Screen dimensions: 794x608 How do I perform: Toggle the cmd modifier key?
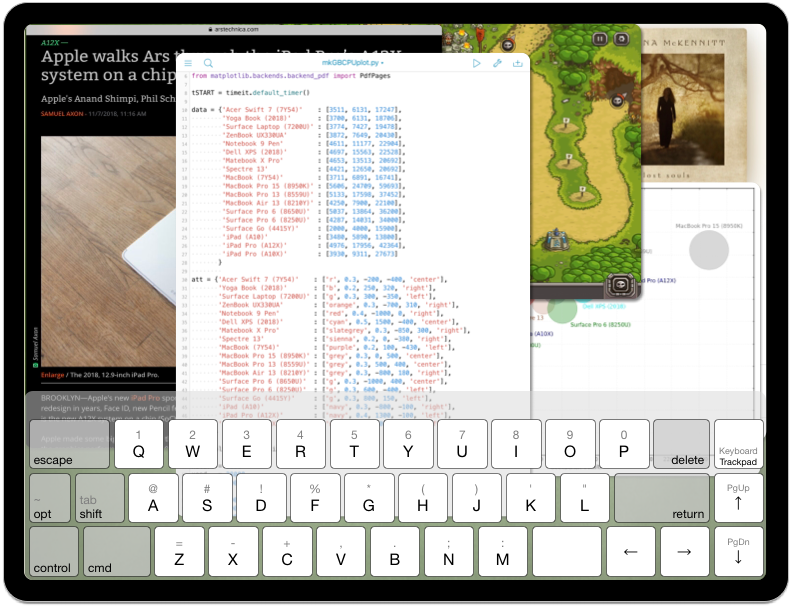point(116,552)
